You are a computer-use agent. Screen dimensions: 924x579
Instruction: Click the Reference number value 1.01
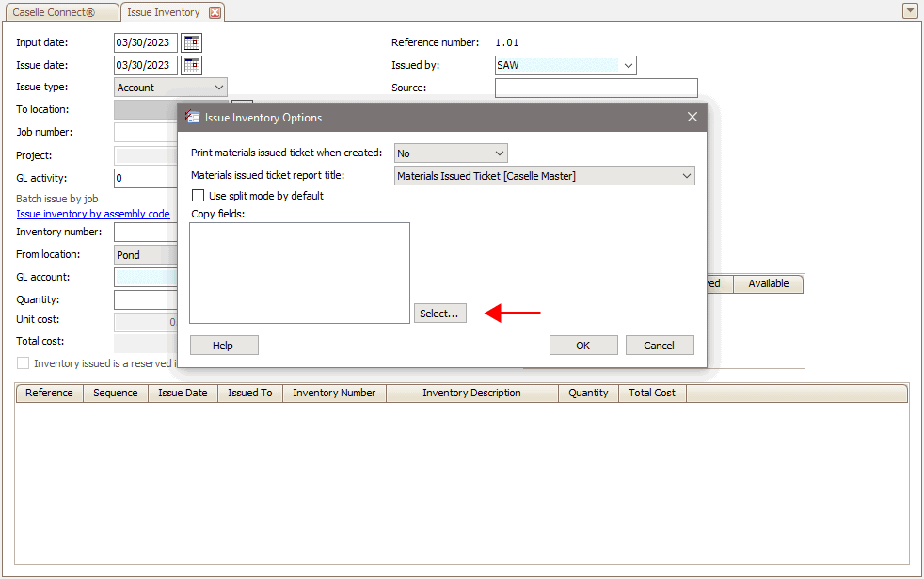click(507, 42)
